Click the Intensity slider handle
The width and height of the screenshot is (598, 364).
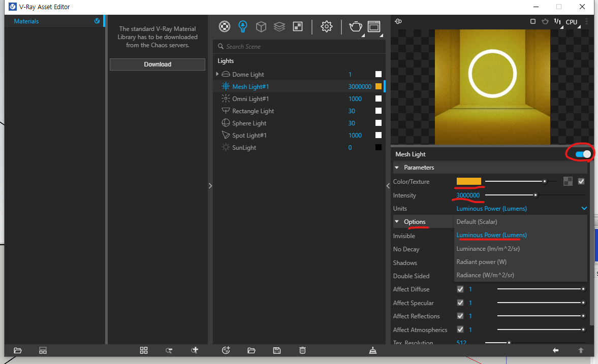pyautogui.click(x=536, y=195)
